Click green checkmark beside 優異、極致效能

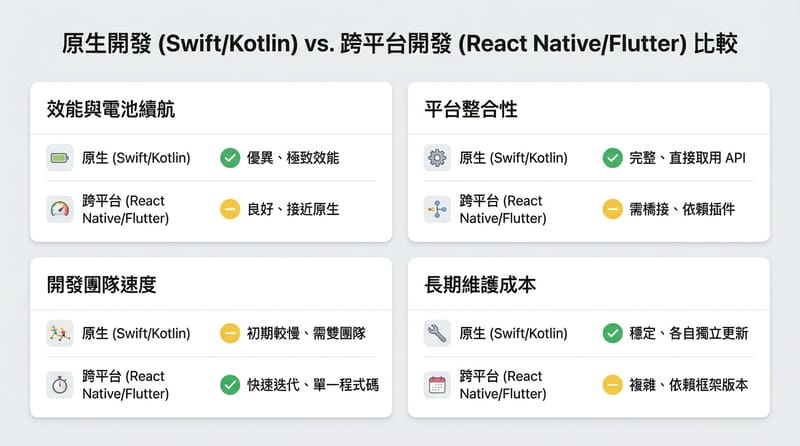[x=230, y=158]
